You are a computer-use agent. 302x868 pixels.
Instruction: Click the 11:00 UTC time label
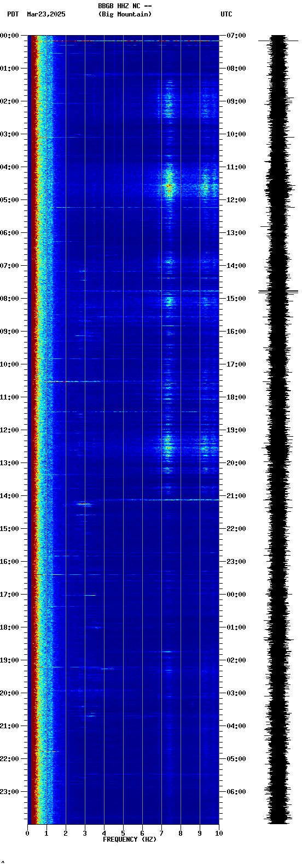coord(236,167)
